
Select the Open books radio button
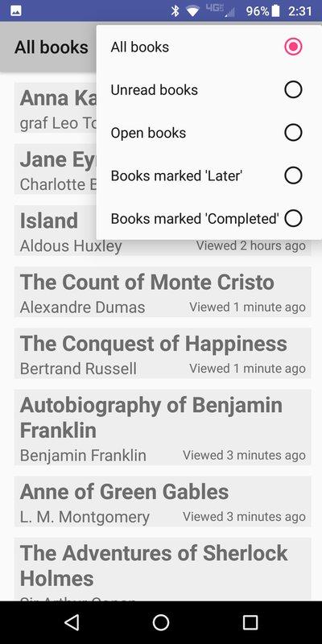(x=293, y=133)
